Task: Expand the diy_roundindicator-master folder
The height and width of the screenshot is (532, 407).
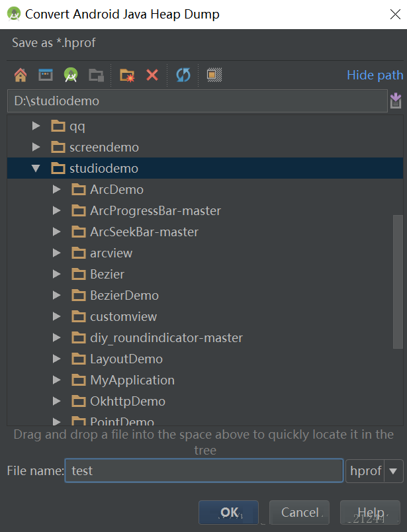Action: (x=56, y=337)
